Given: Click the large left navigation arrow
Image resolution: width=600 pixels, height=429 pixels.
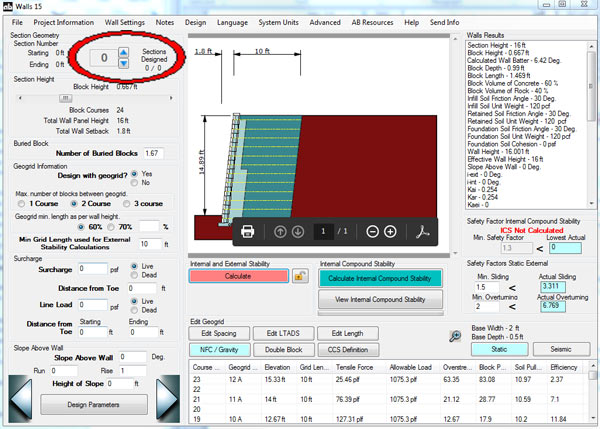Looking at the screenshot, I should click(20, 398).
